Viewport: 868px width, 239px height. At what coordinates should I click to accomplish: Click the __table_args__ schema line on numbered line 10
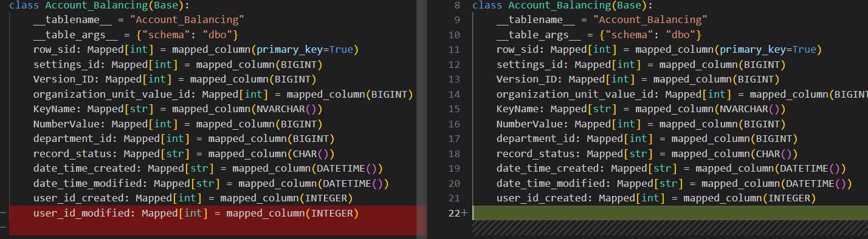(x=599, y=35)
